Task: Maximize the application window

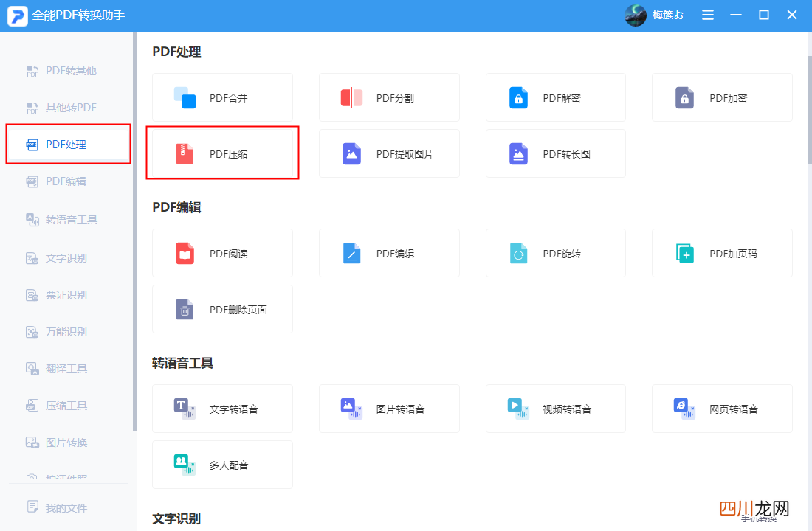Action: 764,15
